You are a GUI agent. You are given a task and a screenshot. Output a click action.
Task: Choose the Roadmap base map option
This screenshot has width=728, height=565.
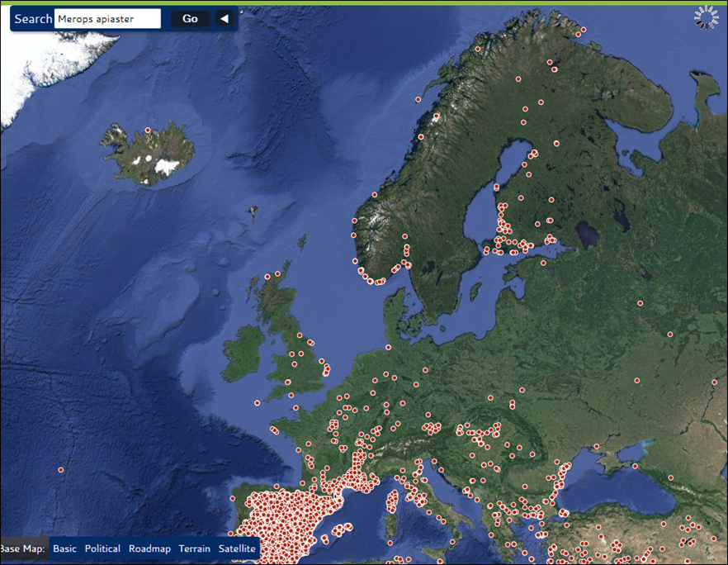click(149, 548)
